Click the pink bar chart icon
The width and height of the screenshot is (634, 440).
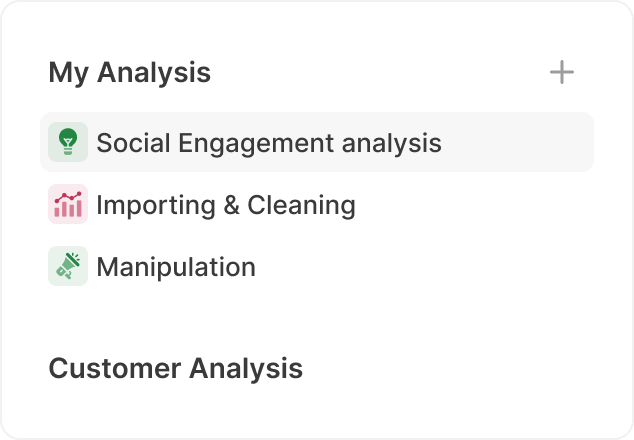coord(68,205)
